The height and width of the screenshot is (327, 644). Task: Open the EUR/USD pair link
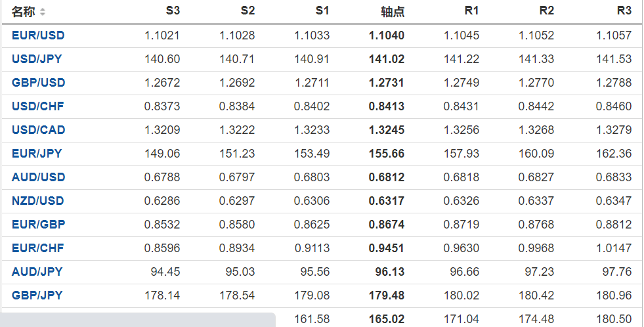coord(38,35)
